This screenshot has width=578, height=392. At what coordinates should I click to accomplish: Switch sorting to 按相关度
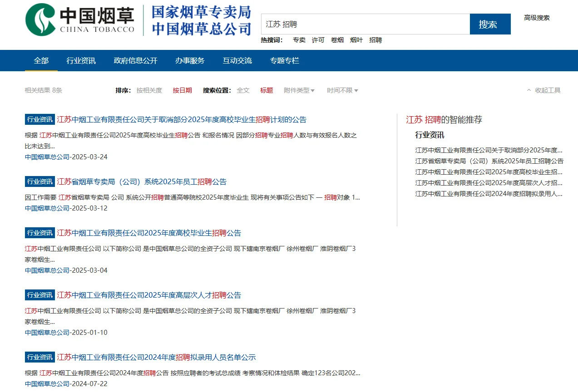(x=149, y=90)
